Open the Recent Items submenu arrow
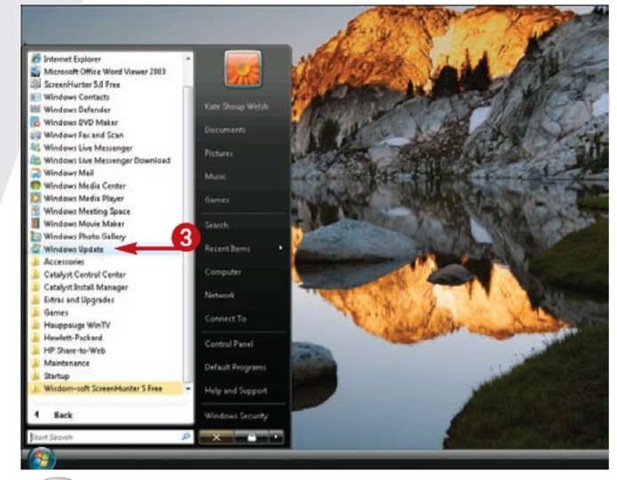This screenshot has height=480, width=617. click(x=281, y=248)
